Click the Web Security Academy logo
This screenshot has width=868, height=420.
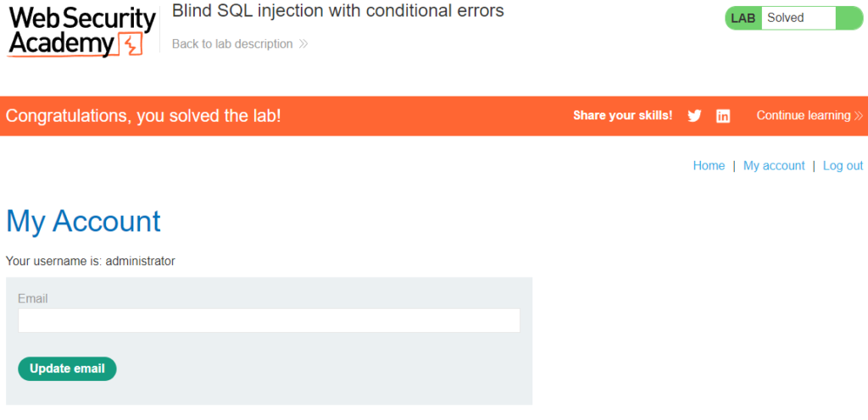[x=81, y=31]
